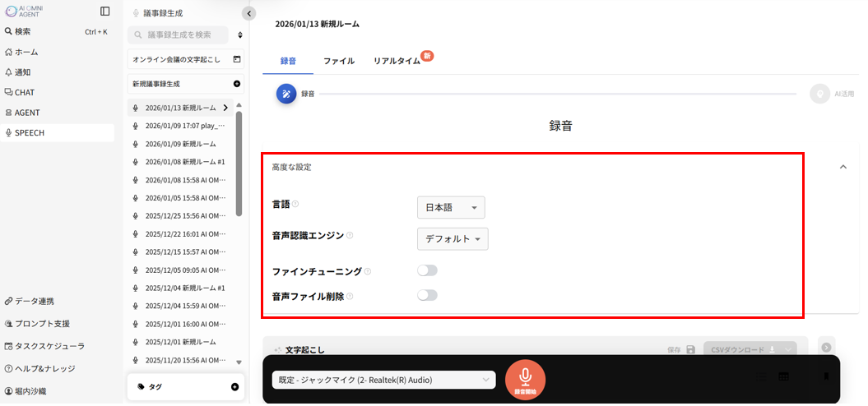Click the 議事録生成を検索 search field
The image size is (868, 406).
tap(178, 35)
